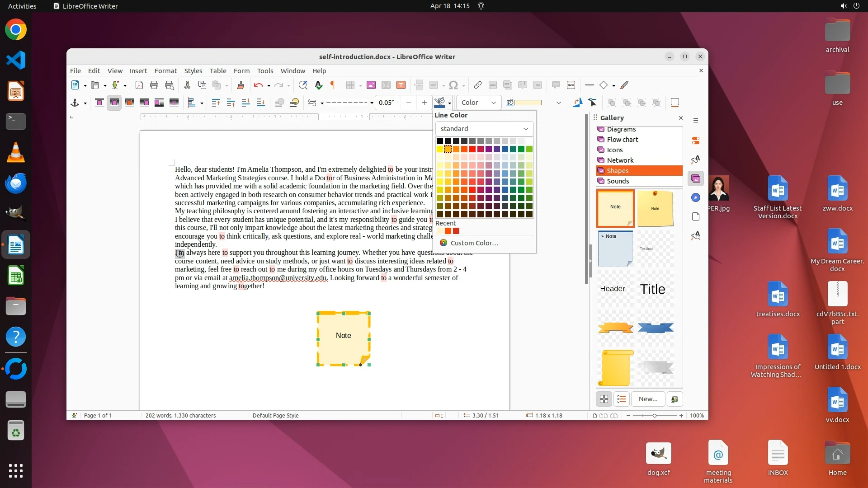Open the Format menu
The width and height of the screenshot is (868, 488).
(x=165, y=71)
